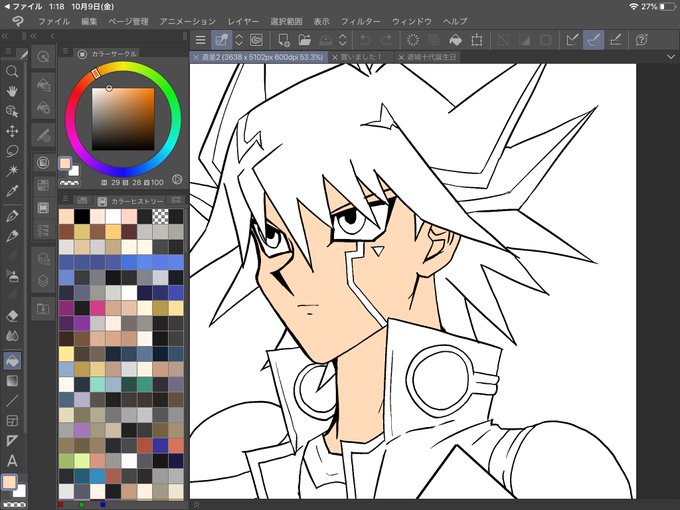This screenshot has height=510, width=680.
Task: Open the 表示 menu
Action: pos(321,21)
